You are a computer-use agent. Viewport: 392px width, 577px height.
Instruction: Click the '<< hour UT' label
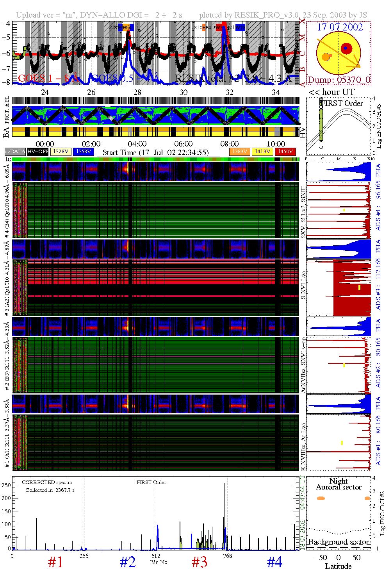[x=332, y=92]
